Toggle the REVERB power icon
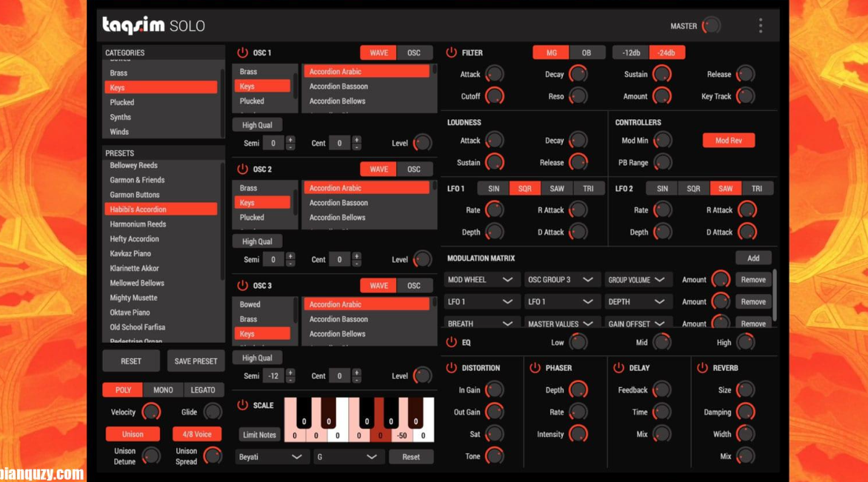 pos(702,367)
